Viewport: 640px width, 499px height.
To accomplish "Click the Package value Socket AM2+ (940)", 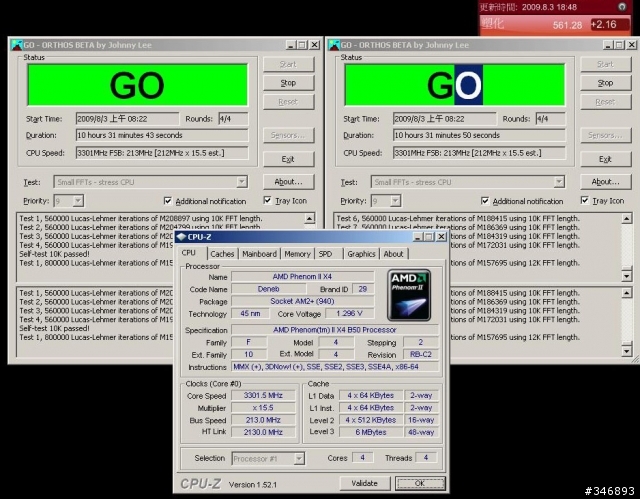I will (302, 301).
